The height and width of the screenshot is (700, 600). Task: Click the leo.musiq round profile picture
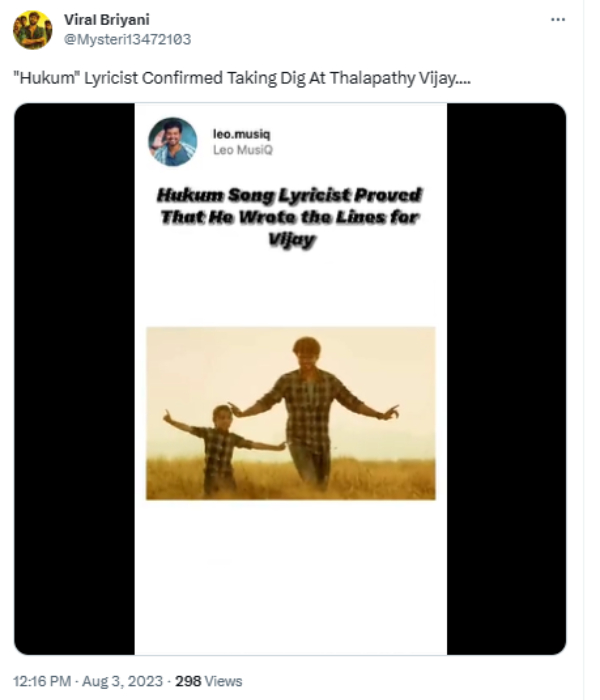coord(173,141)
